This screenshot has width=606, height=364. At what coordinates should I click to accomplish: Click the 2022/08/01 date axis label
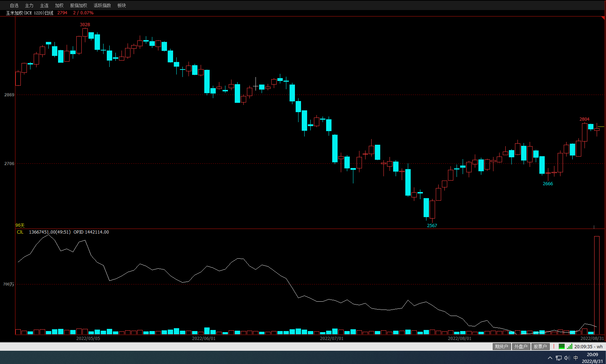(460, 339)
